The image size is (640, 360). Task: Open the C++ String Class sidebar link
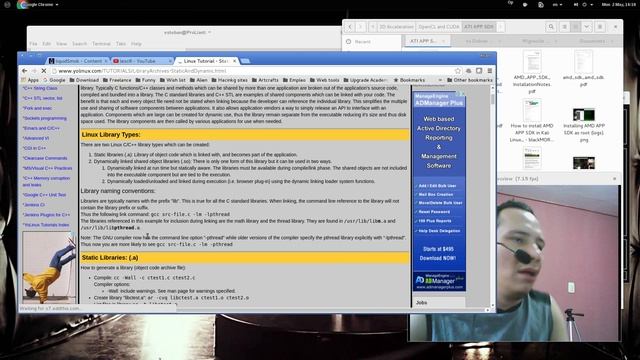tap(40, 88)
